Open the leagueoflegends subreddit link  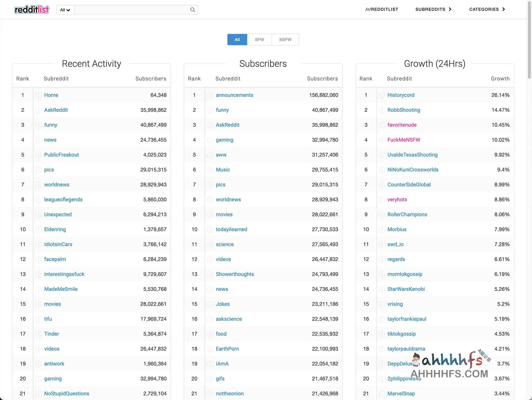63,199
